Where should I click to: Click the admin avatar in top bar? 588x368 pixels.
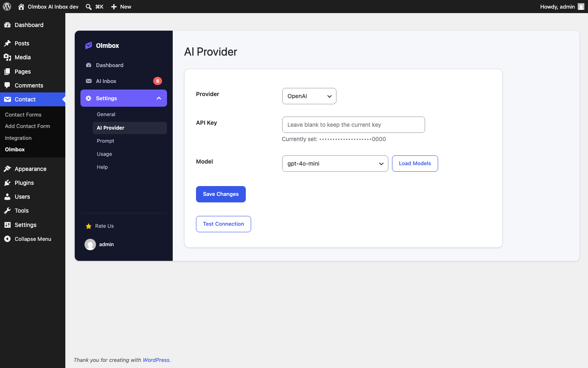coord(581,7)
